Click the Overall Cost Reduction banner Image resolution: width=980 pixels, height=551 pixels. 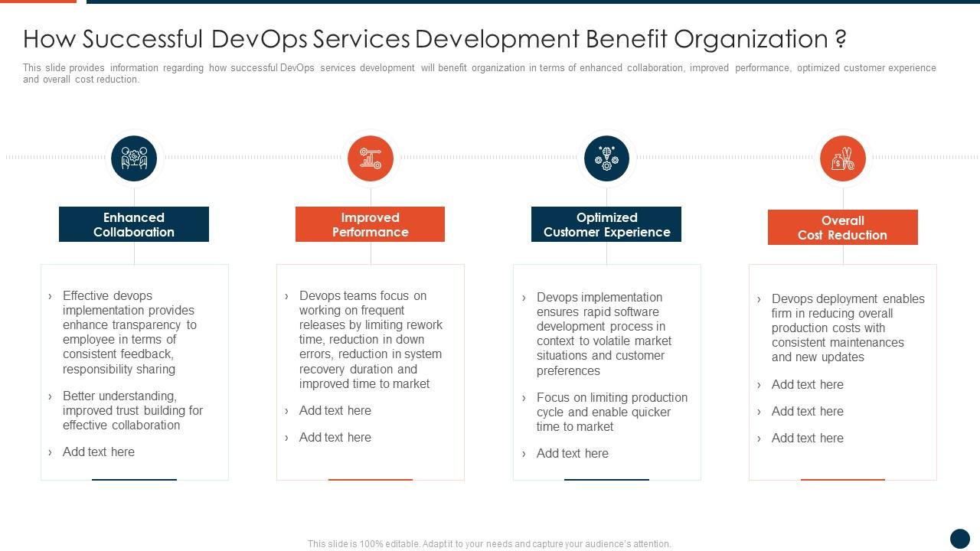click(842, 227)
